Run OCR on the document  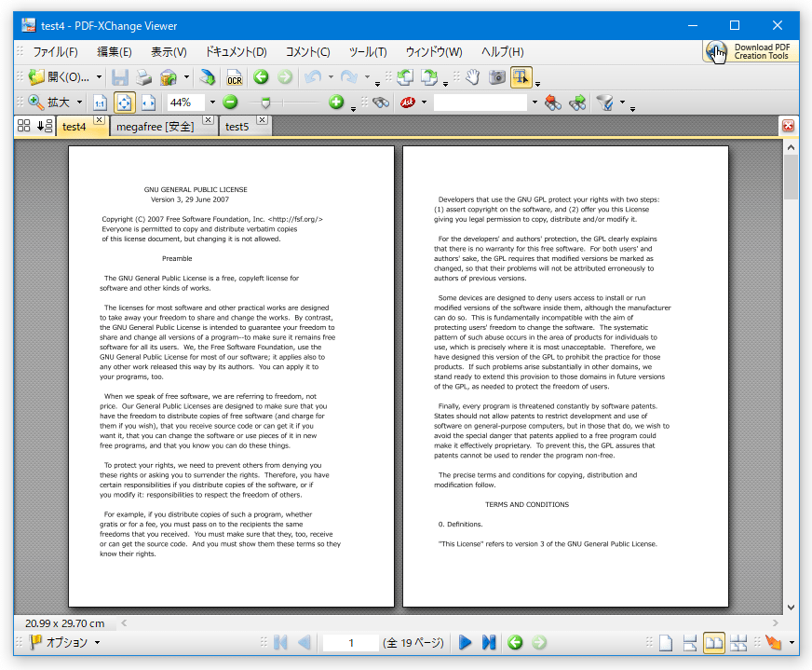click(235, 77)
